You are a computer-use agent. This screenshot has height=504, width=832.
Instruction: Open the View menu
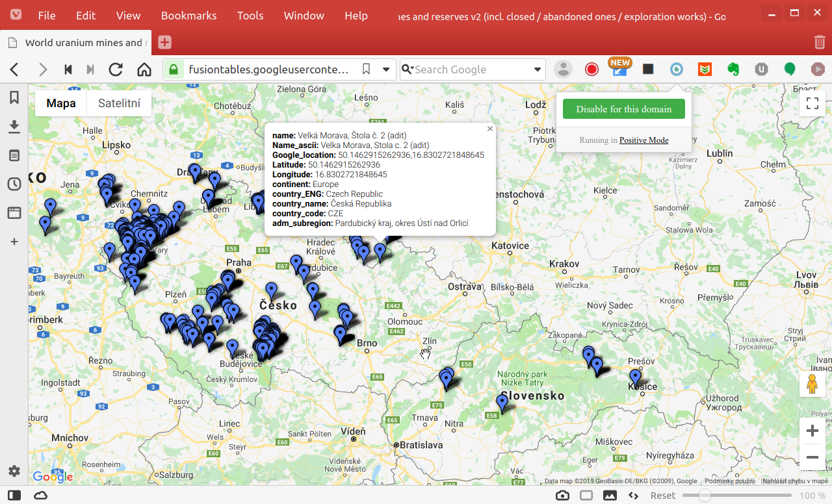[129, 16]
